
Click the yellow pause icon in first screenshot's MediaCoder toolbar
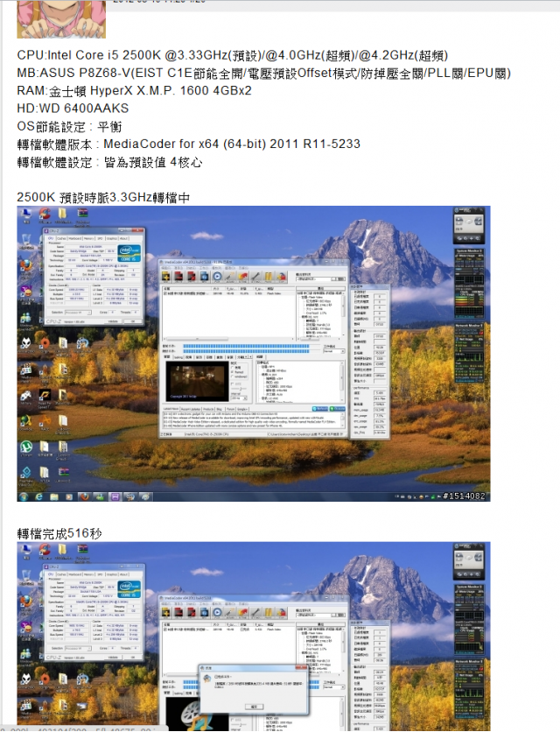[x=269, y=277]
